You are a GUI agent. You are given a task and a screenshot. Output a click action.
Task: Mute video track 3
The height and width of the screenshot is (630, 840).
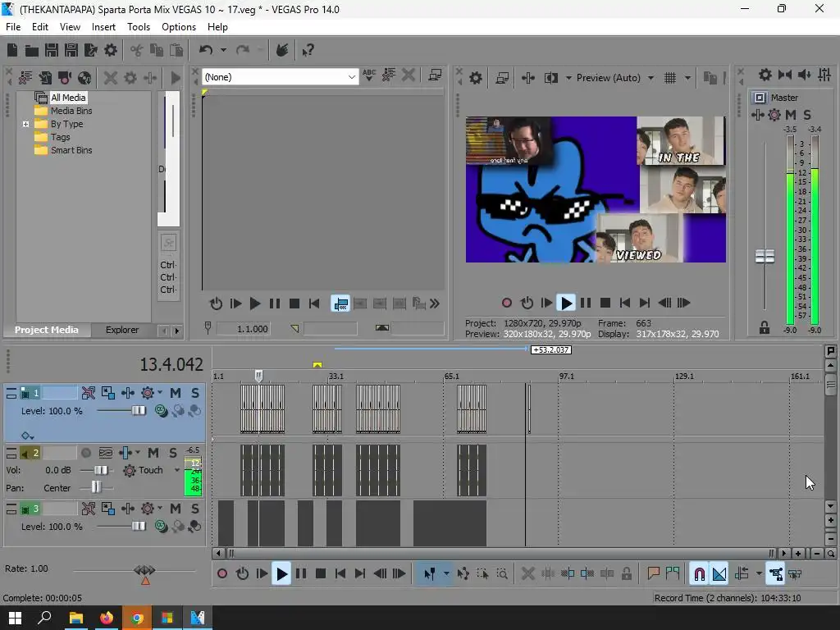tap(176, 509)
